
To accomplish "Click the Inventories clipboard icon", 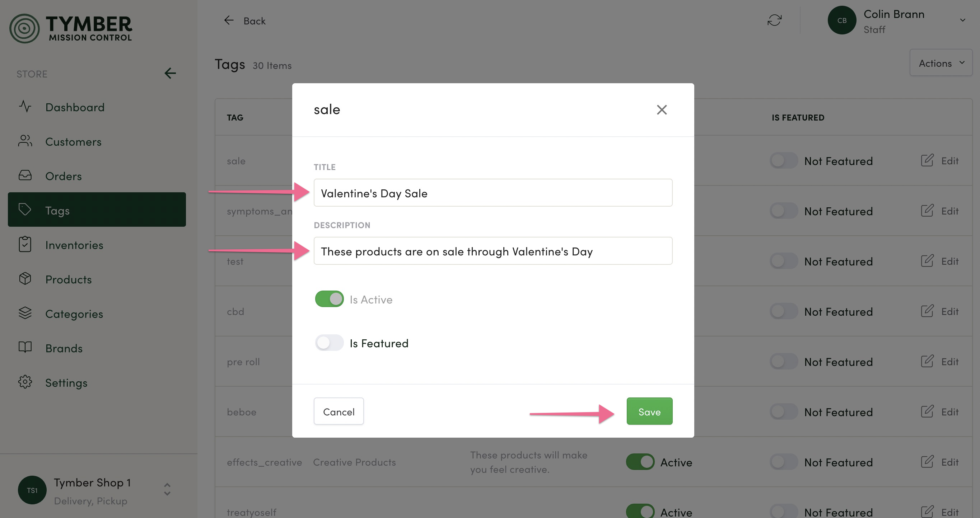I will point(25,244).
